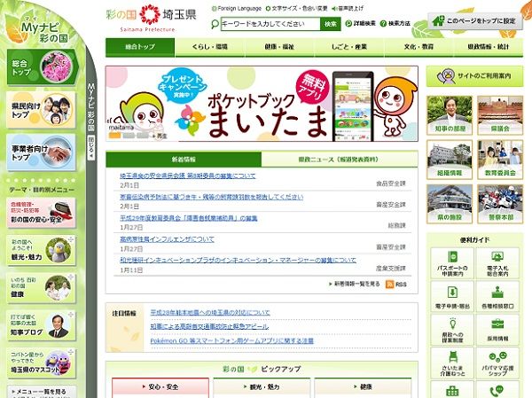Image resolution: width=532 pixels, height=398 pixels.
Task: Click the building icon in 便利ガイド
Action: pyautogui.click(x=452, y=389)
